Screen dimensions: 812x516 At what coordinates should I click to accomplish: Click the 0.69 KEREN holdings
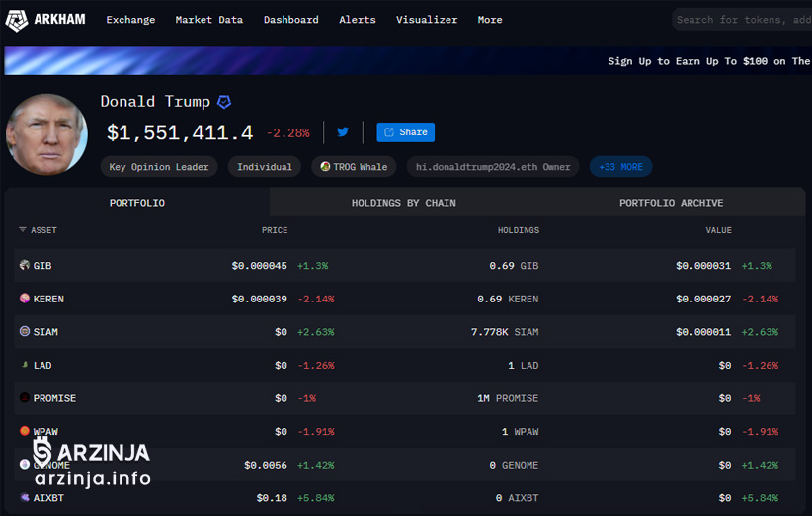click(508, 299)
